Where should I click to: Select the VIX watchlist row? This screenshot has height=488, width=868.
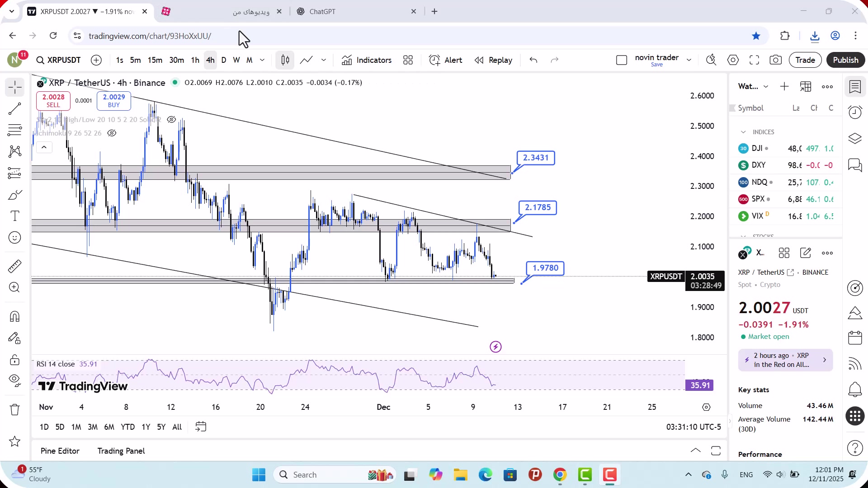[x=786, y=216]
